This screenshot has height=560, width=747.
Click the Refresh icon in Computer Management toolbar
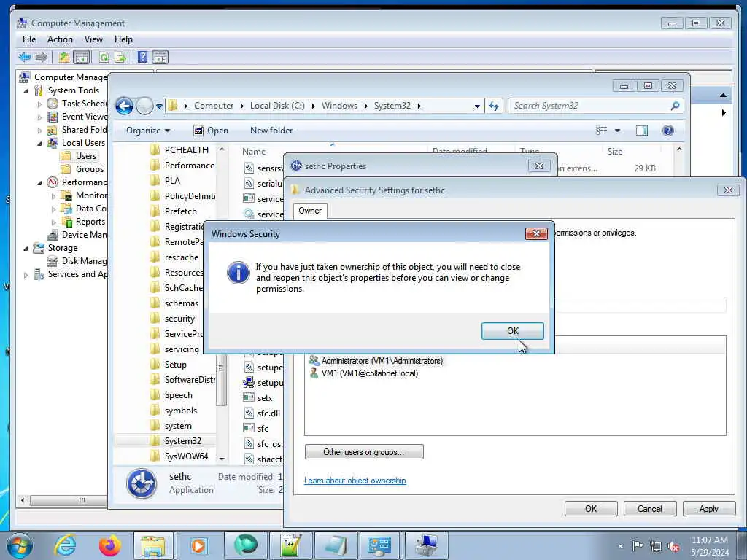[104, 58]
